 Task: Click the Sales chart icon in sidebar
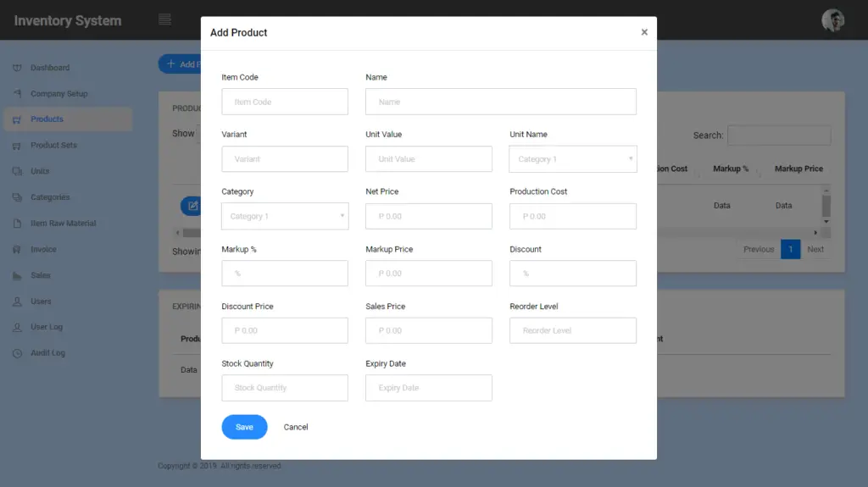point(17,275)
